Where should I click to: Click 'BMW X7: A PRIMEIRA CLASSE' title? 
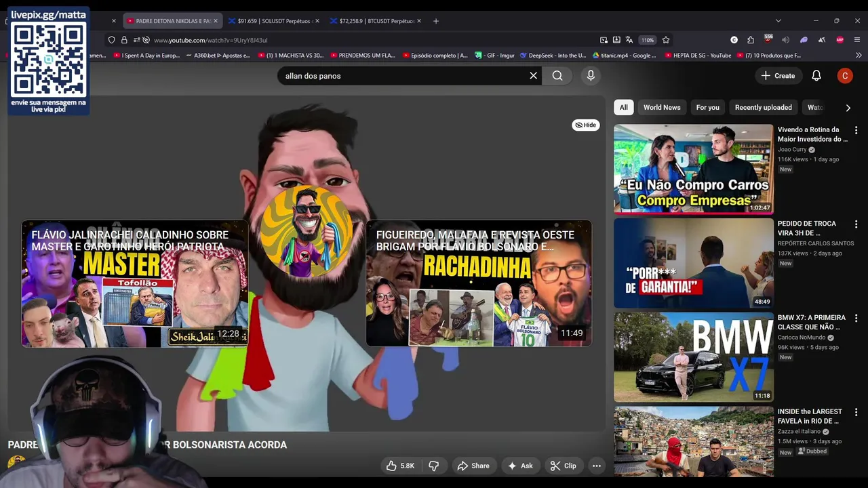(811, 322)
